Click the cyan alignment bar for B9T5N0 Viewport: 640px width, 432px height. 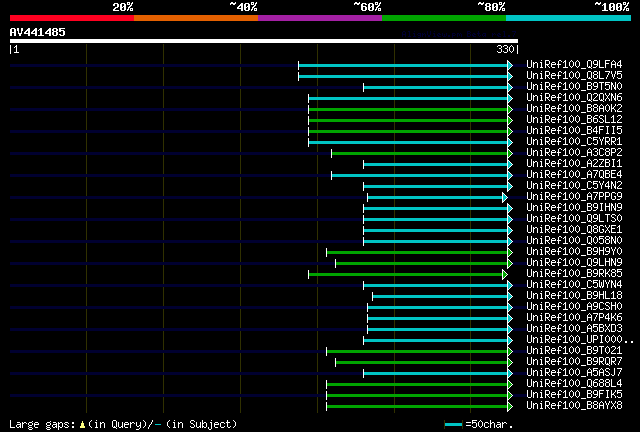coord(436,87)
